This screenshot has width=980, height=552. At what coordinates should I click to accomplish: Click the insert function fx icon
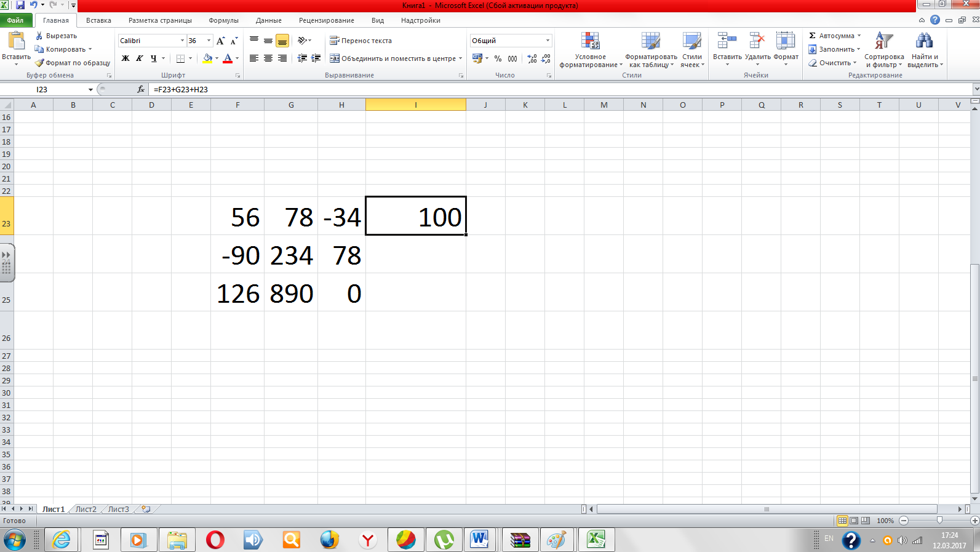pos(141,89)
